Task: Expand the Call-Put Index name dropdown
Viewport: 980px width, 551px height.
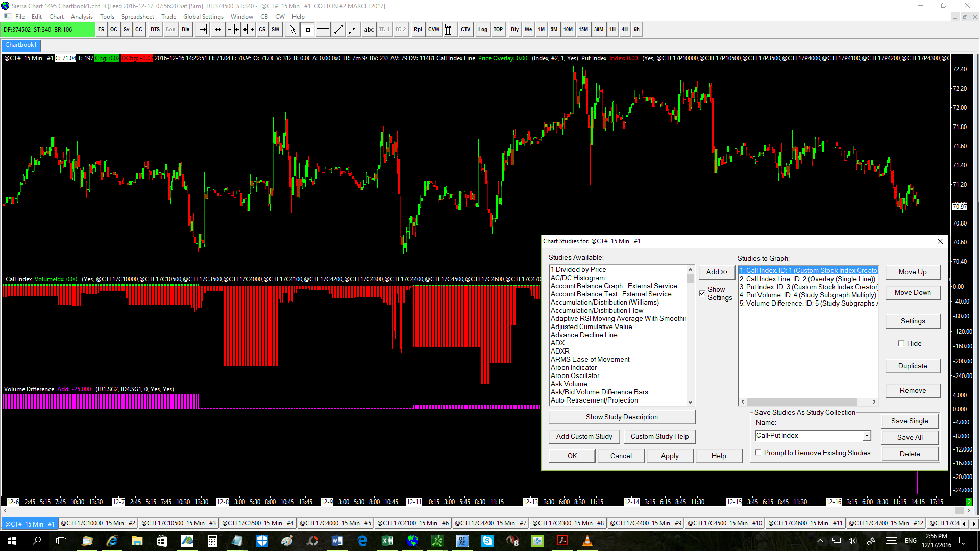Action: pos(867,436)
